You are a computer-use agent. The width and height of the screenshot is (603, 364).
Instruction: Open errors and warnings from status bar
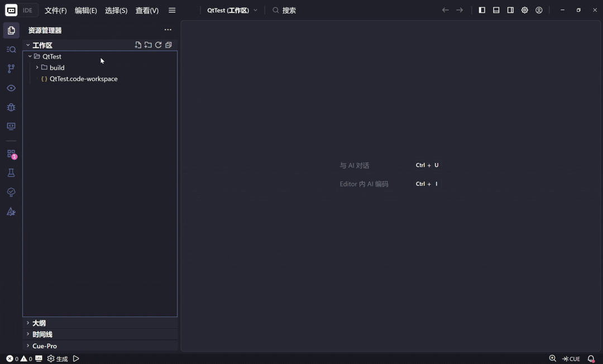(x=17, y=359)
